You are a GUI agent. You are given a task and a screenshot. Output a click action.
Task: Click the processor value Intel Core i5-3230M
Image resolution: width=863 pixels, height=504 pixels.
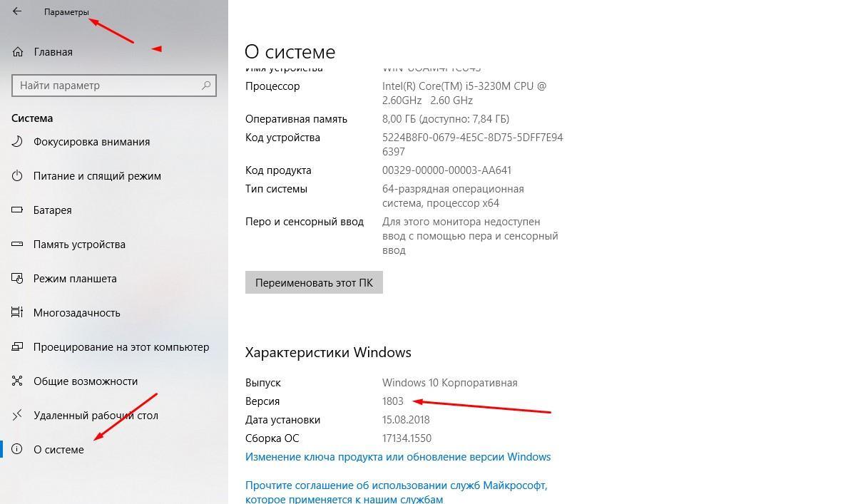click(464, 93)
